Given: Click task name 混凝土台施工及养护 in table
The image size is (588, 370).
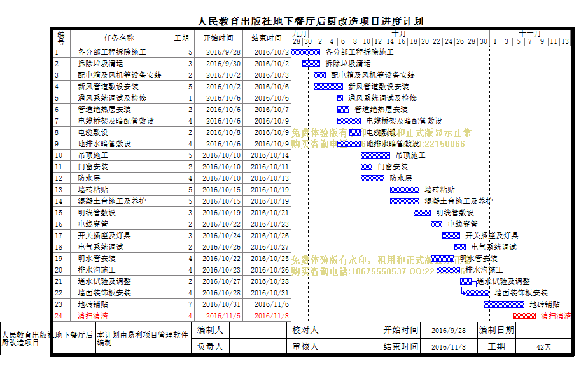Looking at the screenshot, I should pyautogui.click(x=112, y=201).
